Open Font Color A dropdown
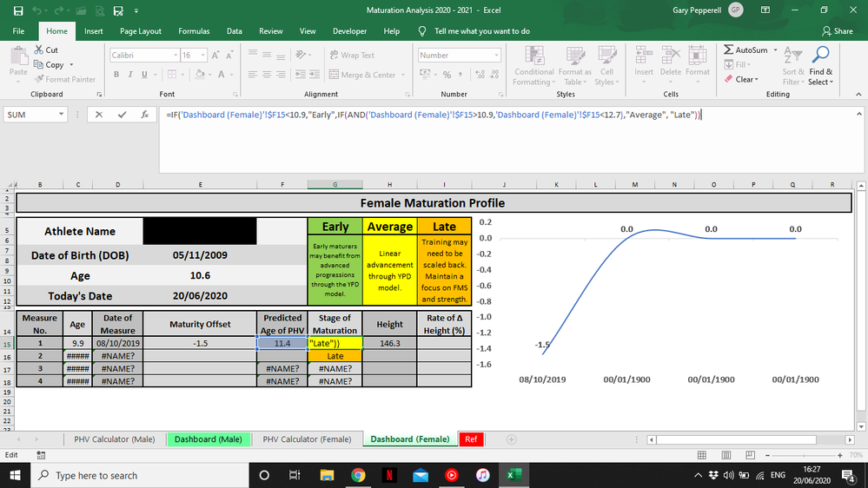The height and width of the screenshot is (488, 868). click(232, 75)
